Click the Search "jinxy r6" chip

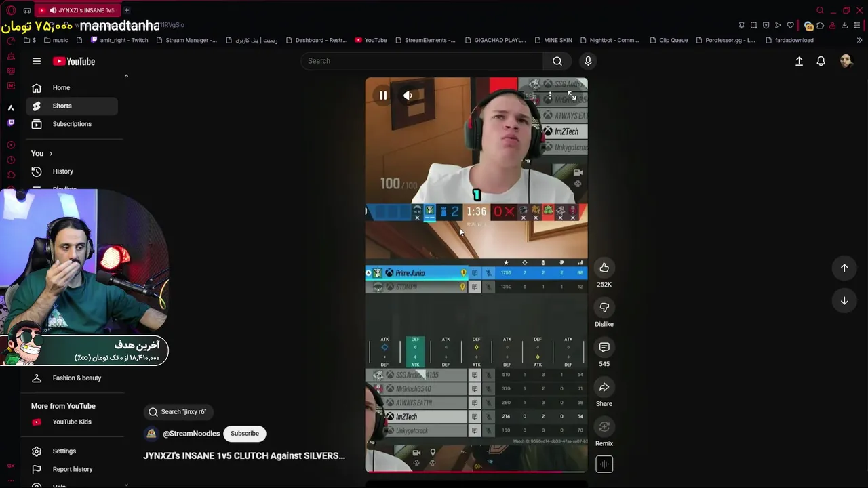(178, 411)
